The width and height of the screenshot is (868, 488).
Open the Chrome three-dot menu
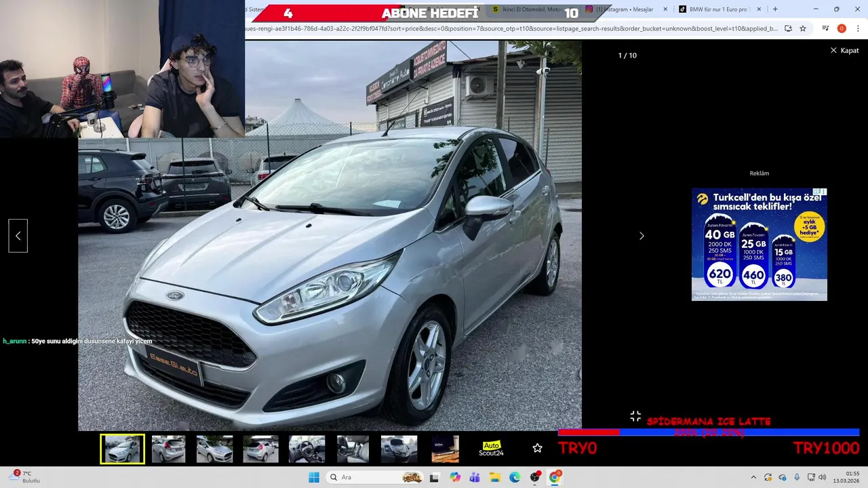858,28
